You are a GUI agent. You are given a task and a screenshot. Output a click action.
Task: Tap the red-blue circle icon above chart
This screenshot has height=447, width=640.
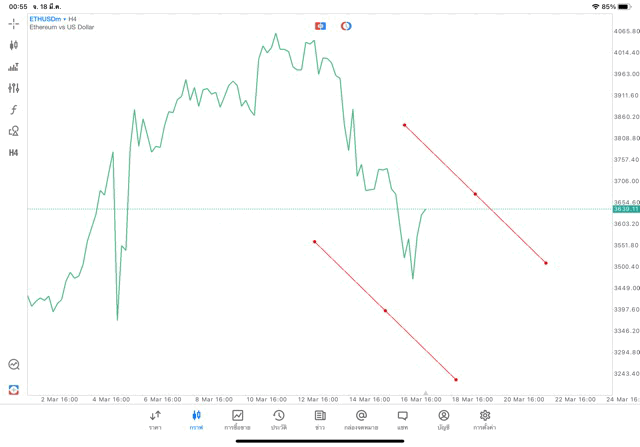346,26
